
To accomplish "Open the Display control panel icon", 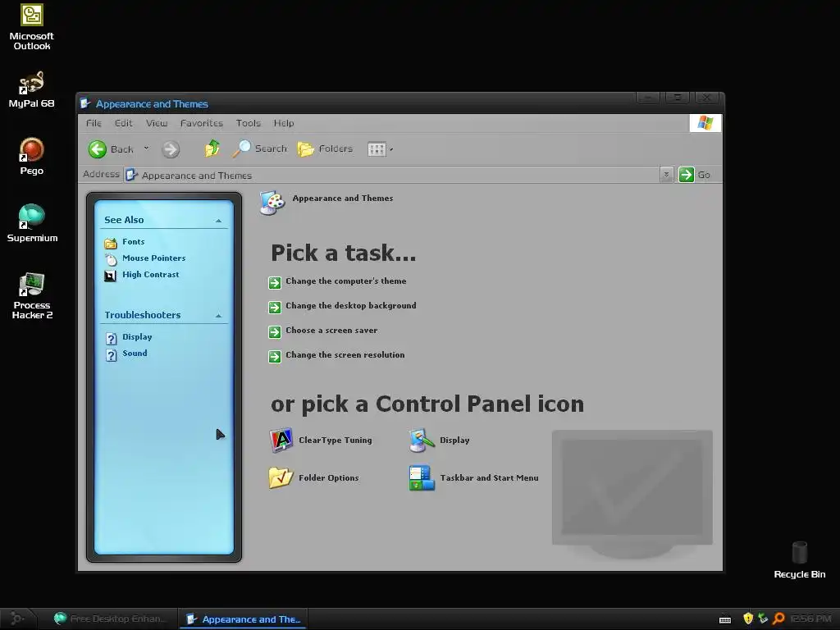I will tap(422, 441).
